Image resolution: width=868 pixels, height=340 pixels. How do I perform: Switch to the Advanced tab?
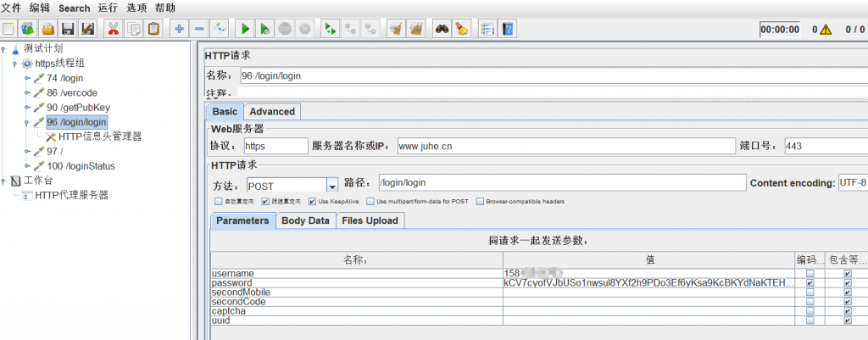coord(272,111)
